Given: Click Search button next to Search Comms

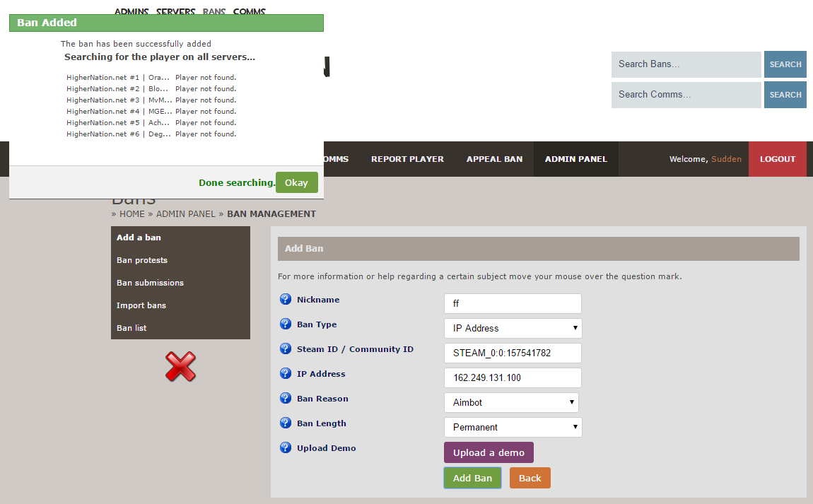Looking at the screenshot, I should (785, 95).
